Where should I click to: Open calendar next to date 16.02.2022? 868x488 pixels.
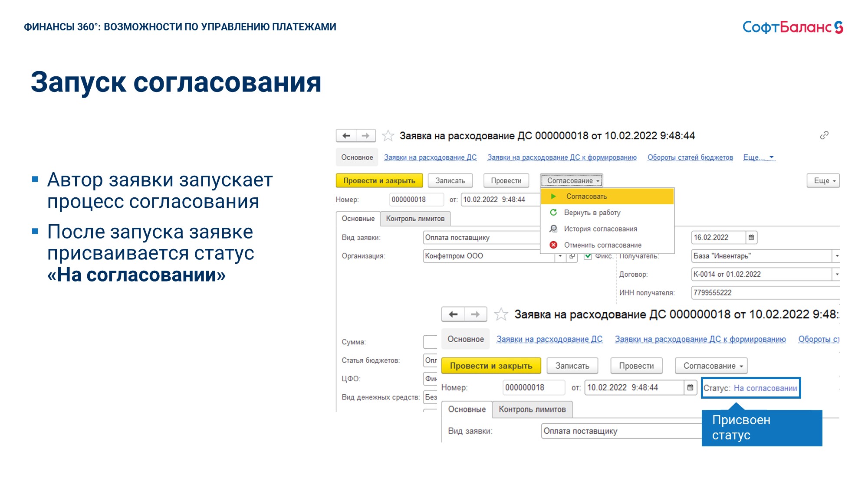click(751, 238)
